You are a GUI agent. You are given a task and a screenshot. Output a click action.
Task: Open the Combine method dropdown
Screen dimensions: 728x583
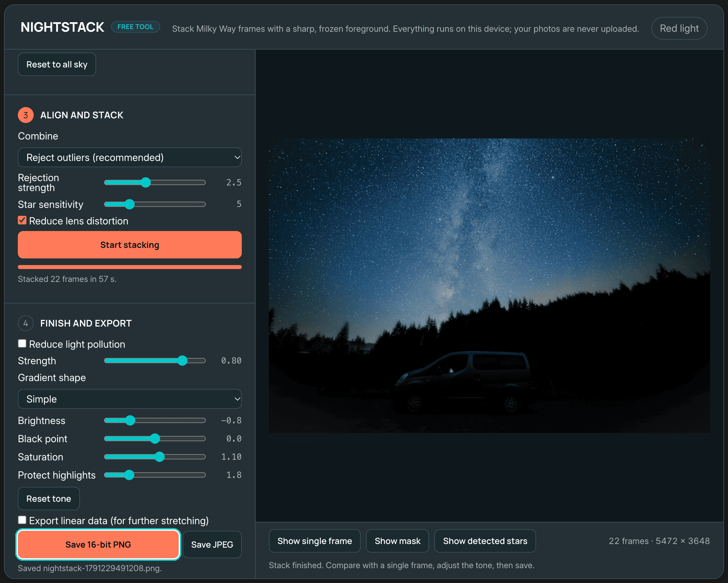[x=130, y=157]
